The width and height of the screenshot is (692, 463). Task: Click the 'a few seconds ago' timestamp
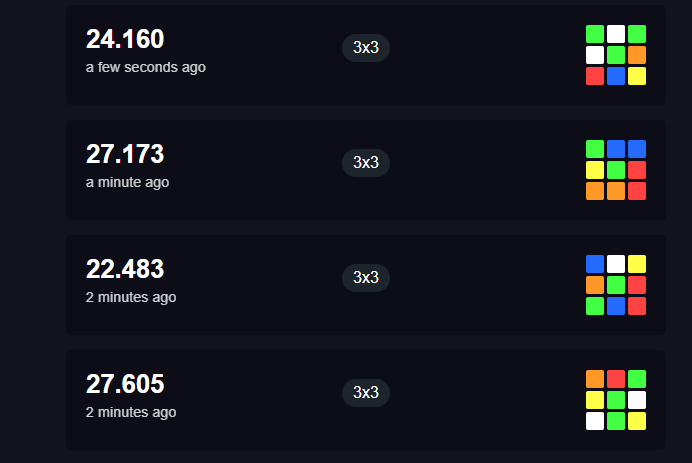146,68
